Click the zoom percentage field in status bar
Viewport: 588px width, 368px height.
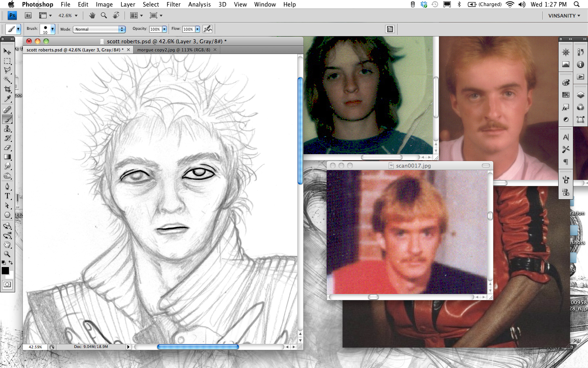pos(35,347)
